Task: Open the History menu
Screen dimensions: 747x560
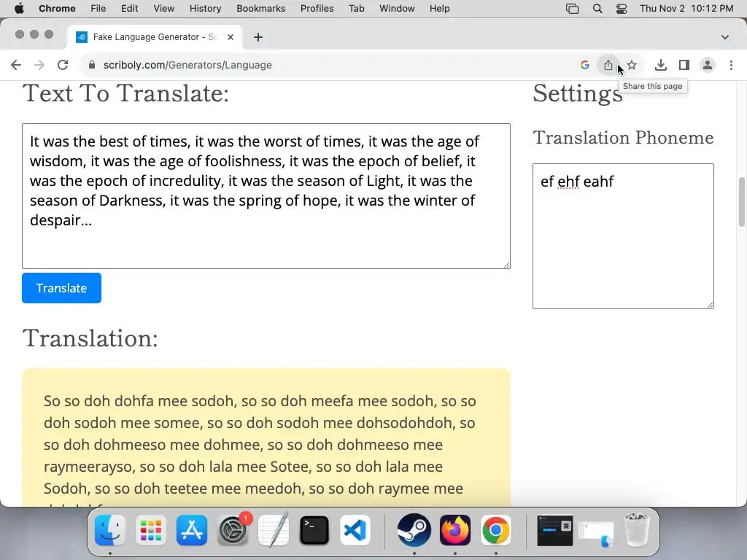Action: pyautogui.click(x=205, y=9)
